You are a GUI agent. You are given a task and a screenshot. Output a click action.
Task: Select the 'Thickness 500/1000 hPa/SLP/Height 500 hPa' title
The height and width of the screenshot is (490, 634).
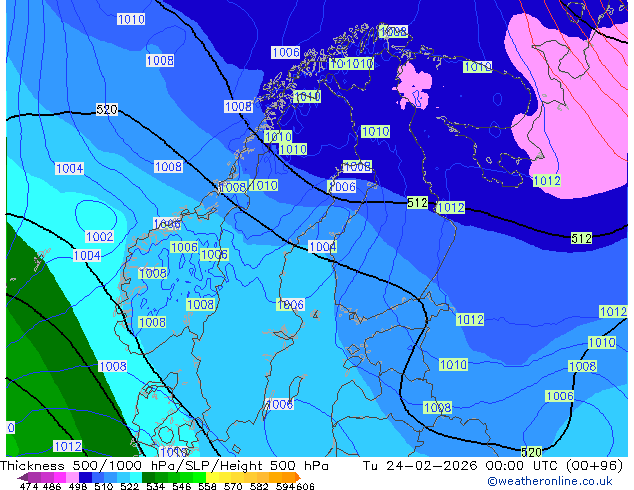164,466
